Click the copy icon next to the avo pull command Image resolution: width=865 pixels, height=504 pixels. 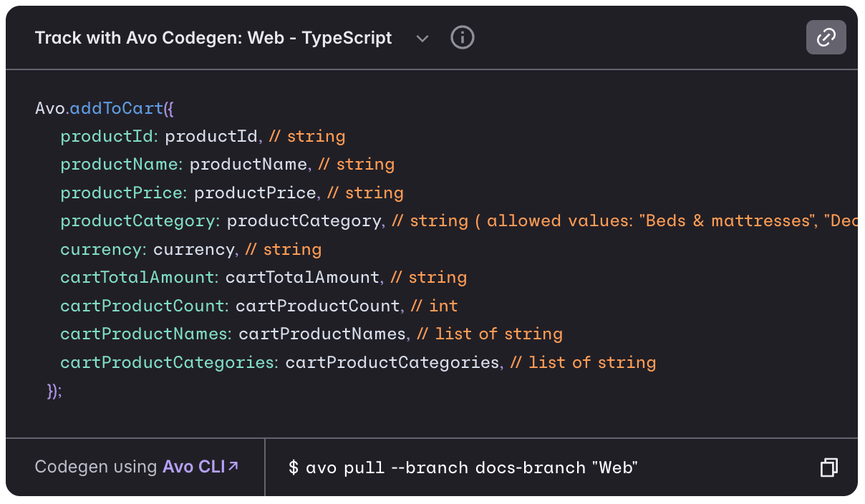tap(828, 467)
